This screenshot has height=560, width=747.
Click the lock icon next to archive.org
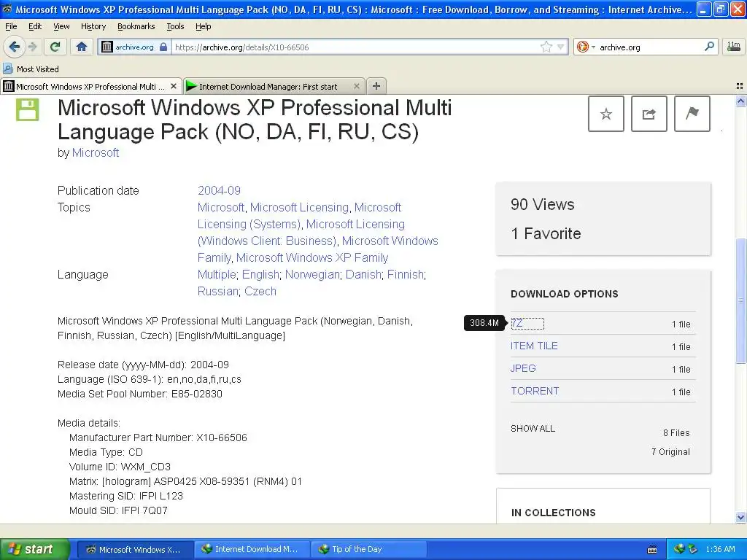[163, 47]
